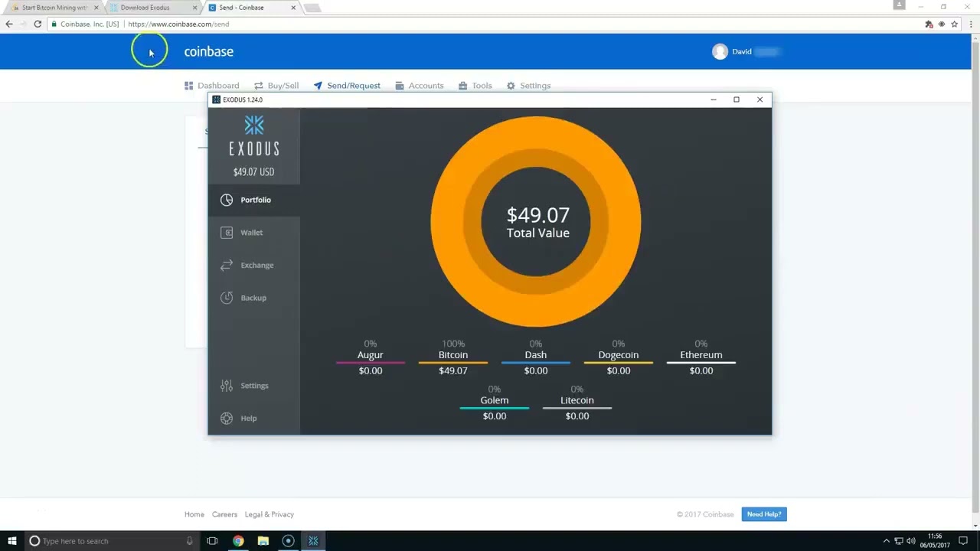Image resolution: width=980 pixels, height=551 pixels.
Task: Switch to Start Bitcoin Mining browser tab
Action: coord(54,8)
